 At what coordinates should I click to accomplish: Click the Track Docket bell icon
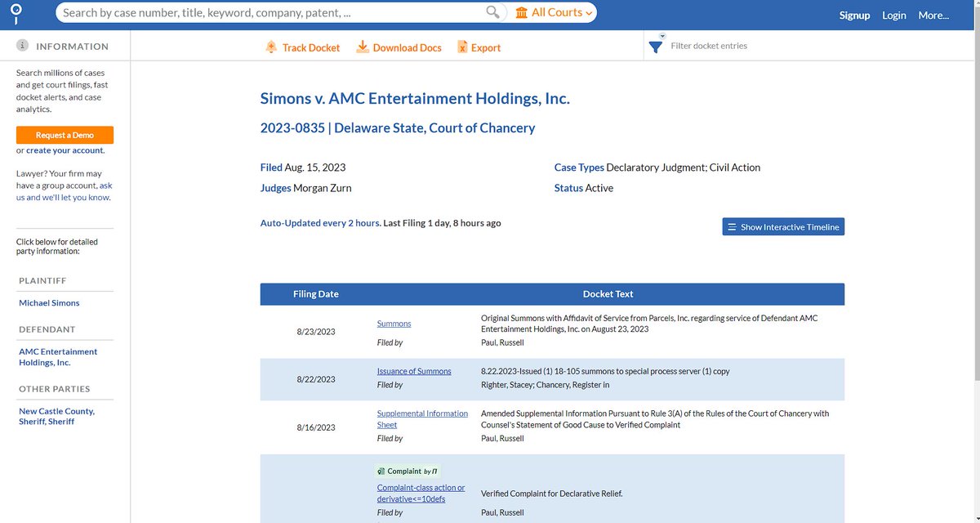coord(271,47)
